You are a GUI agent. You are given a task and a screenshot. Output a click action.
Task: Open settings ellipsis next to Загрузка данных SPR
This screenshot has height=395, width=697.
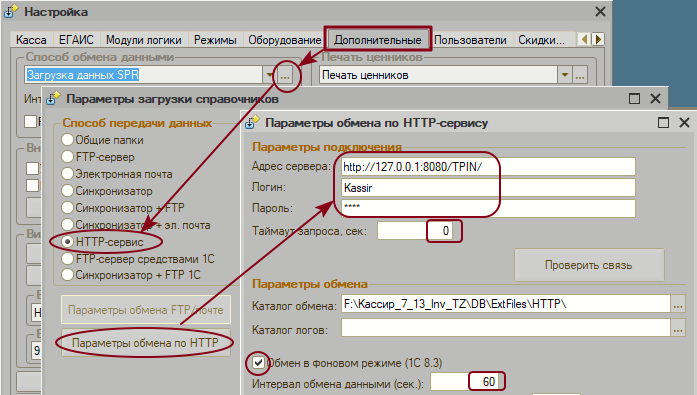point(285,76)
